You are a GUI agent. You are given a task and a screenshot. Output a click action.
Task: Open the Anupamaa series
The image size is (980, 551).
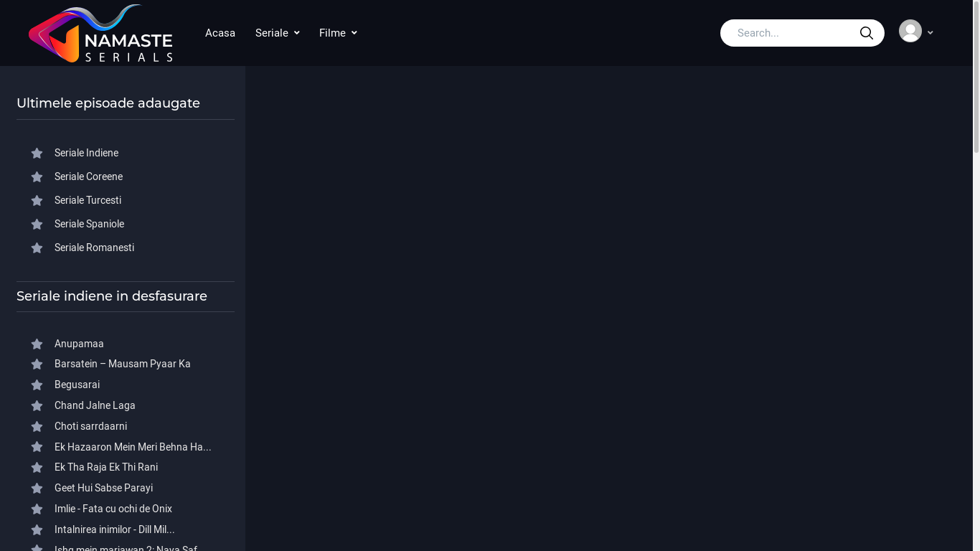79,344
